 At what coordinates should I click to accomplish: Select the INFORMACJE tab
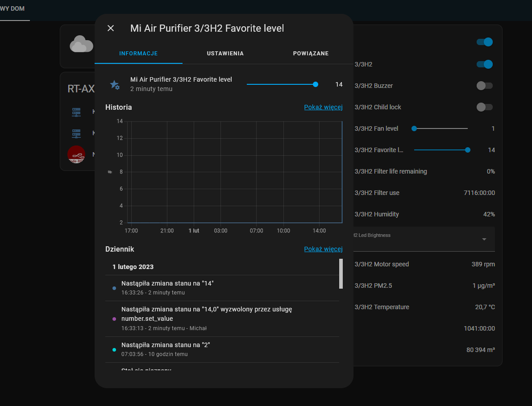point(138,54)
